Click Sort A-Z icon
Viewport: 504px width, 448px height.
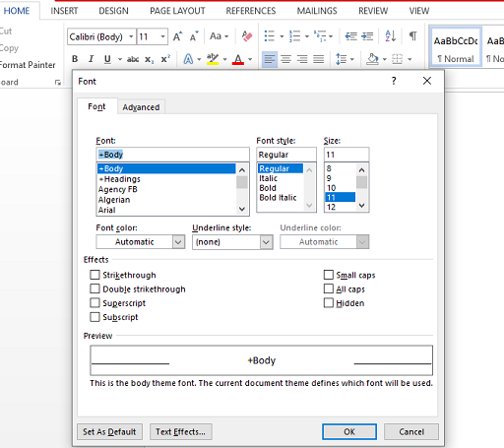[391, 36]
